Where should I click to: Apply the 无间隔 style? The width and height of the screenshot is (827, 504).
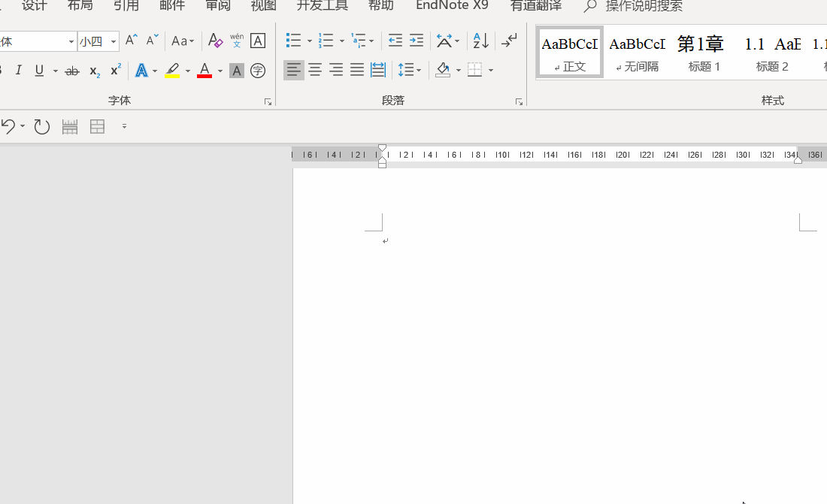637,53
